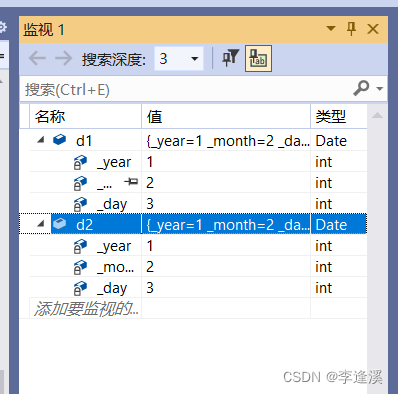The image size is (398, 394).
Task: Open the search options dropdown arrow
Action: (x=379, y=89)
